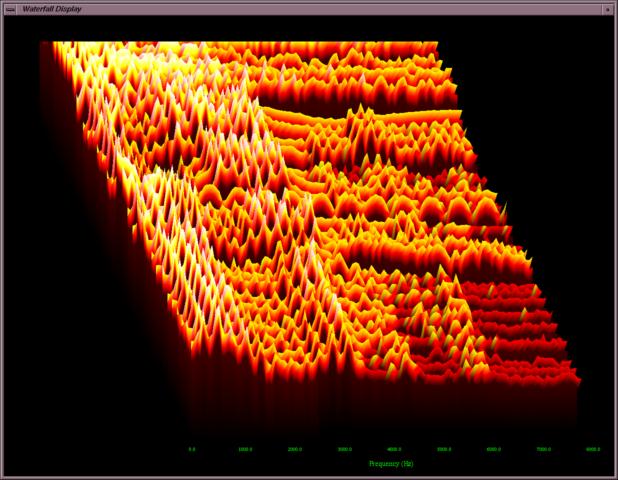Click the 8000.0 tick at the axis end
The image size is (618, 480).
click(x=593, y=450)
